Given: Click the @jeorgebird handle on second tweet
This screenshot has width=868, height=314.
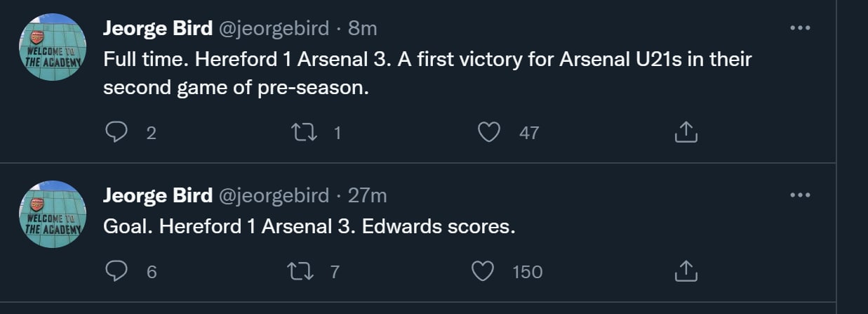Looking at the screenshot, I should click(274, 195).
